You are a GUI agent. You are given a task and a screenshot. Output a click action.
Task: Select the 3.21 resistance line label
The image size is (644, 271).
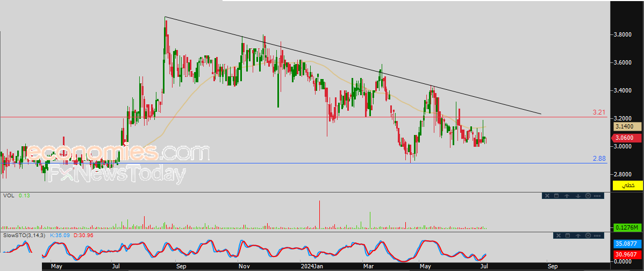[599, 112]
